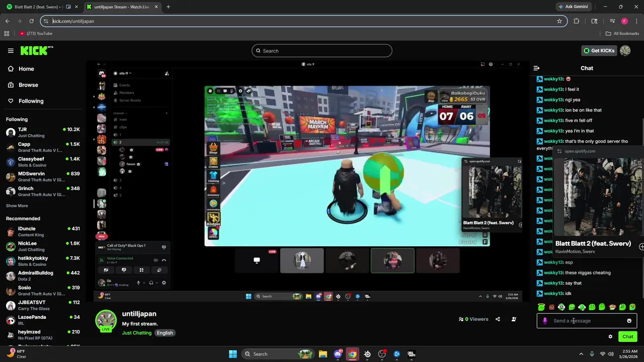Viewport: 644px width, 362px height.
Task: Open MDSwervin channel in Following list
Action: (x=43, y=176)
